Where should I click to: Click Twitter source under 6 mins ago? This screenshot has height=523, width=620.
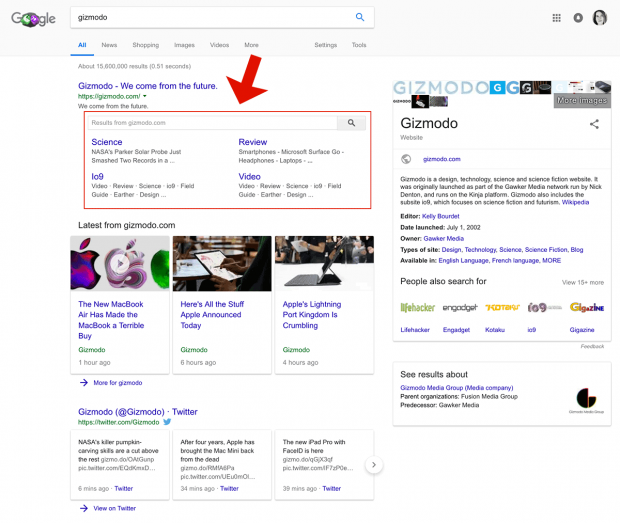click(124, 489)
